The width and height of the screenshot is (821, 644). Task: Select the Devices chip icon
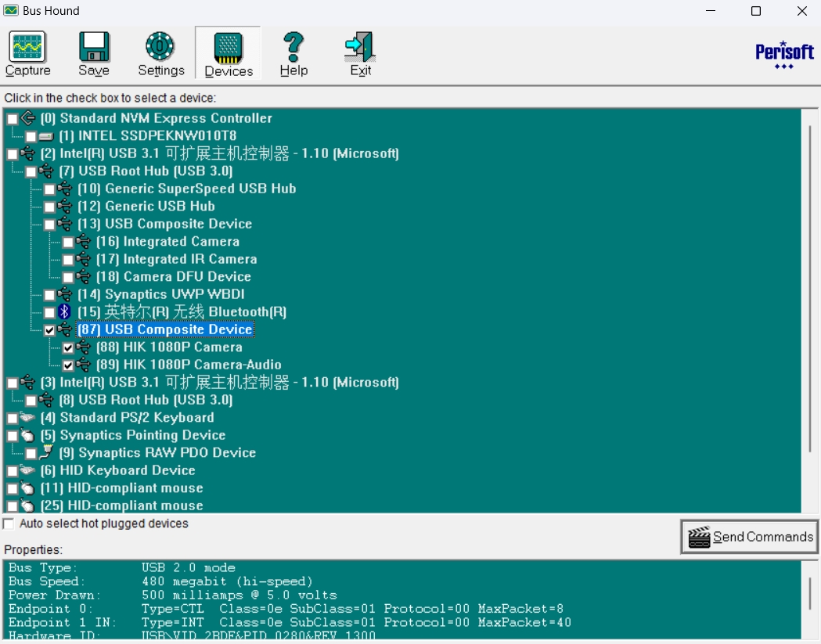coord(229,48)
